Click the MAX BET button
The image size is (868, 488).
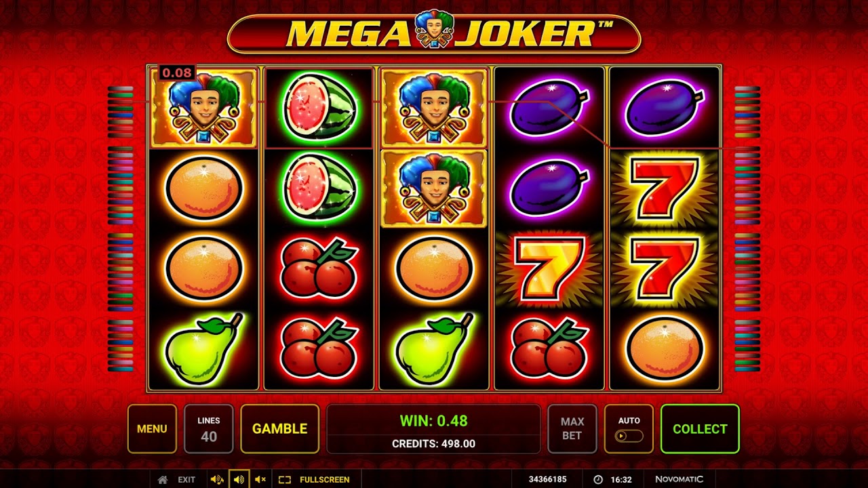pos(572,429)
